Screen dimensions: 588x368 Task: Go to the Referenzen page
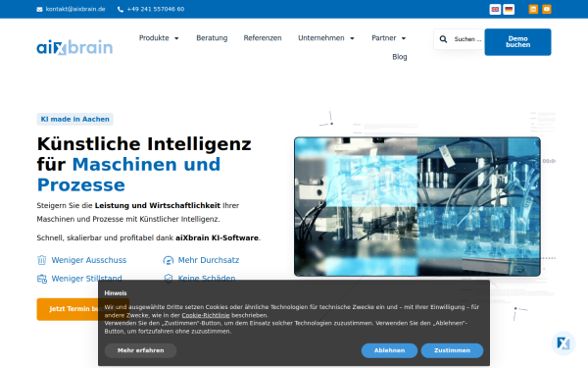click(x=263, y=38)
